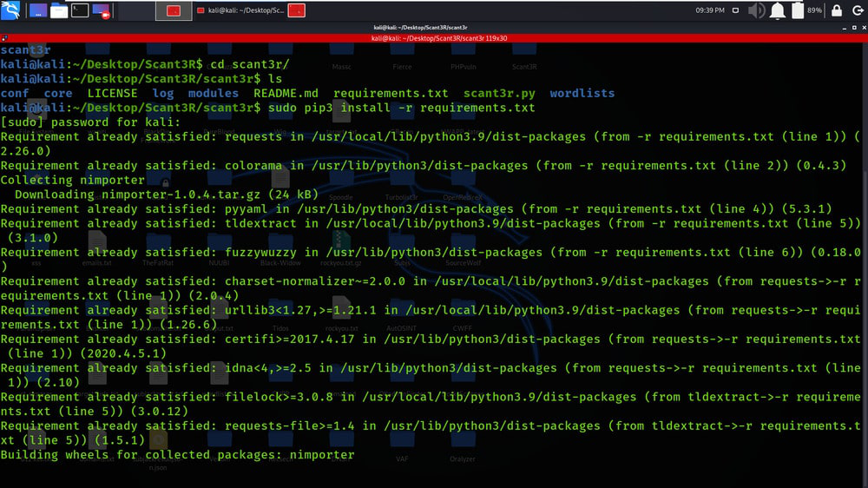Switch to kali@kali ~/Desktop/Sc... taskbar window
The height and width of the screenshot is (488, 868).
pos(240,10)
